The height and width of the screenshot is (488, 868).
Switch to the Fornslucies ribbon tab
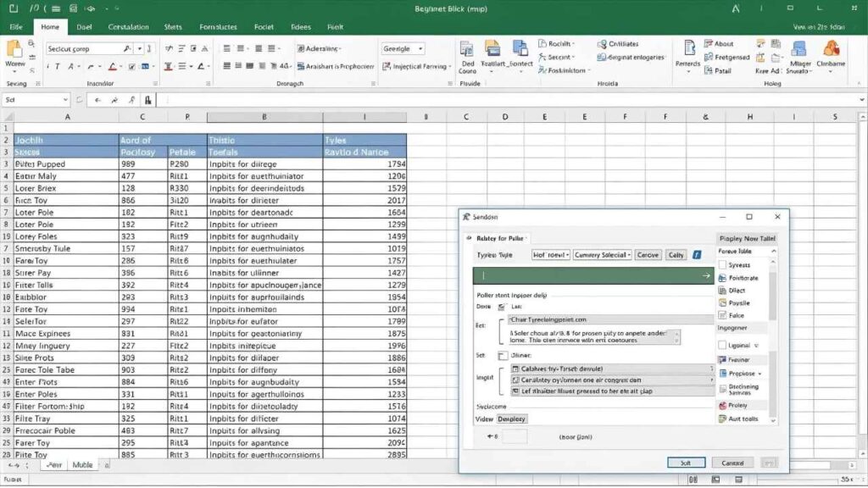click(x=218, y=26)
